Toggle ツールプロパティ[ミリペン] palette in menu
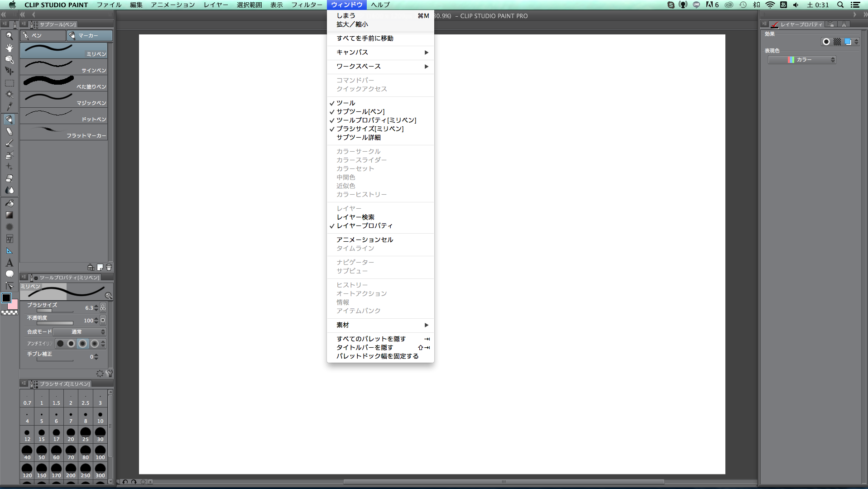Viewport: 868px width, 489px height. (380, 120)
